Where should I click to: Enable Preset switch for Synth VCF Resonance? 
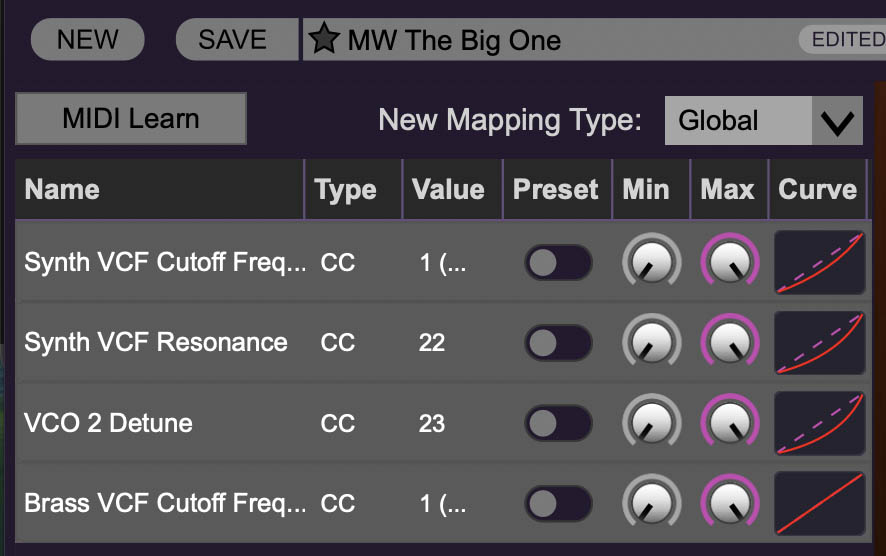pos(558,343)
